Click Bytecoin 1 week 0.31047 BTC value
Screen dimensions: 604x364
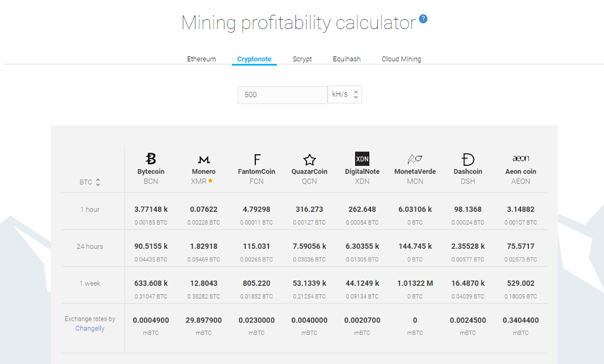(x=151, y=297)
